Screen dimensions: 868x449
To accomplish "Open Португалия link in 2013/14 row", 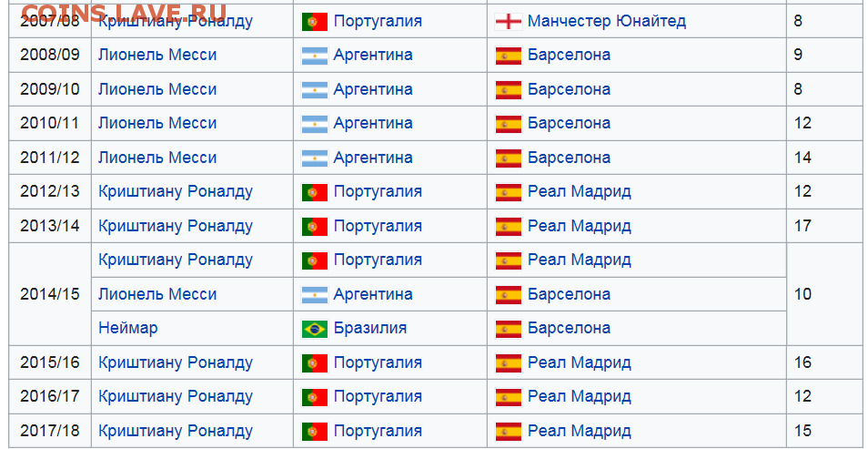I will coord(378,226).
